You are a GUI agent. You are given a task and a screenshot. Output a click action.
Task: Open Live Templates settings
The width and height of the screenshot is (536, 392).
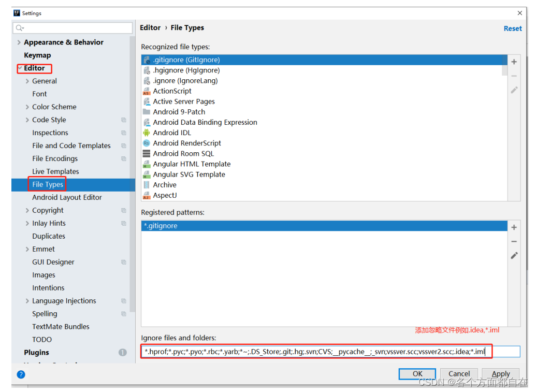(55, 171)
